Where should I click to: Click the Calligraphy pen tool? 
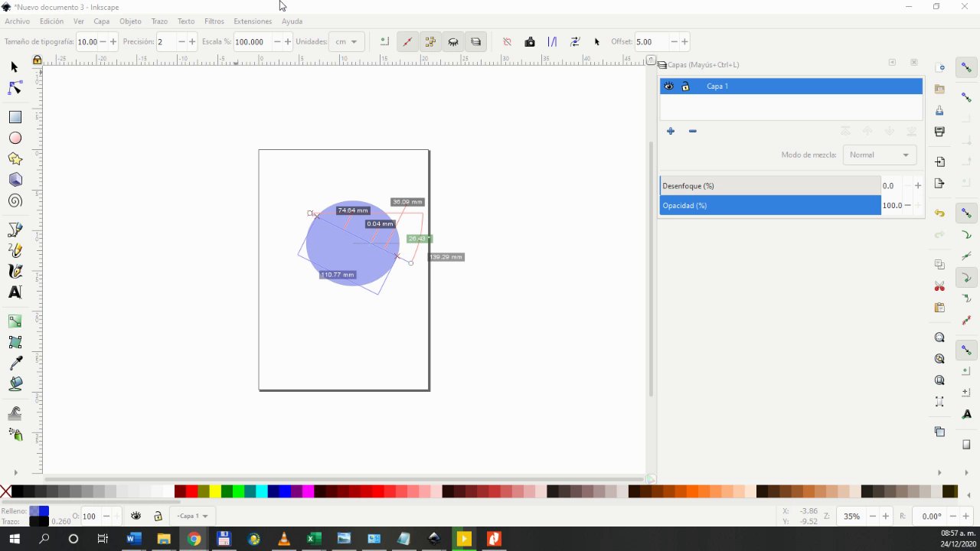[x=15, y=271]
